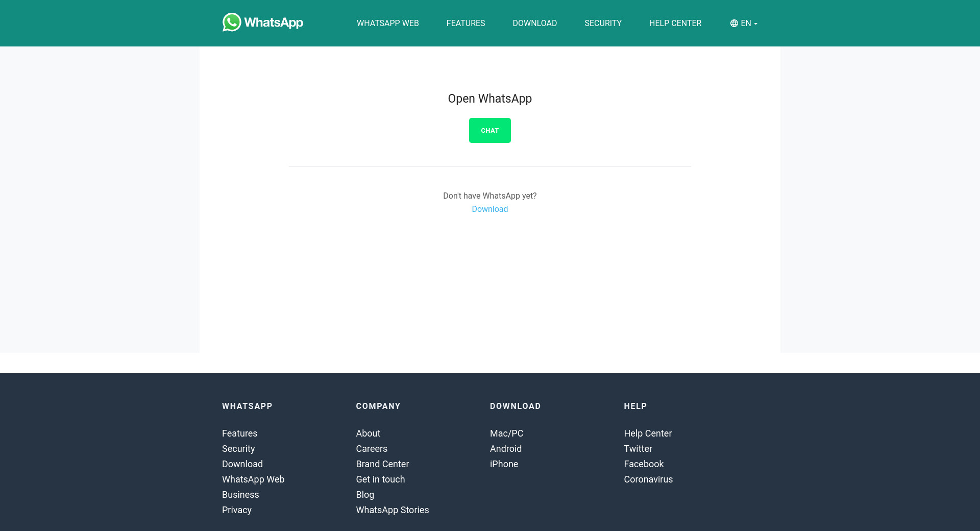Open the Security page from the header
This screenshot has width=980, height=531.
point(603,23)
